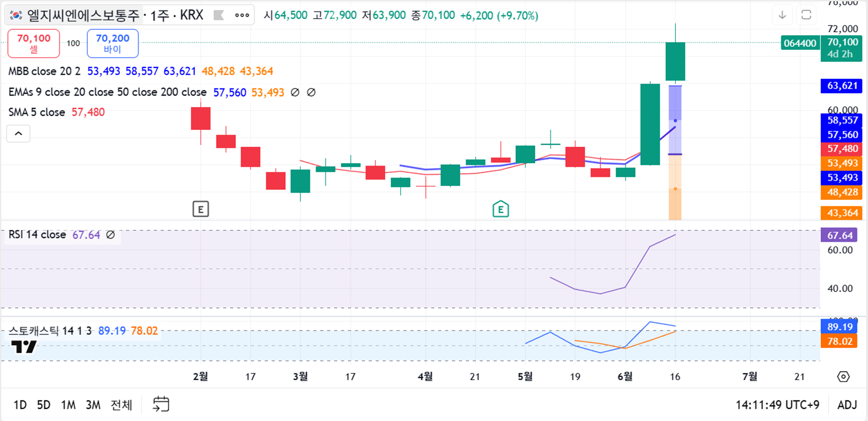Click the down arrow icon at top right
Viewport: 868px width, 421px height.
click(x=782, y=15)
